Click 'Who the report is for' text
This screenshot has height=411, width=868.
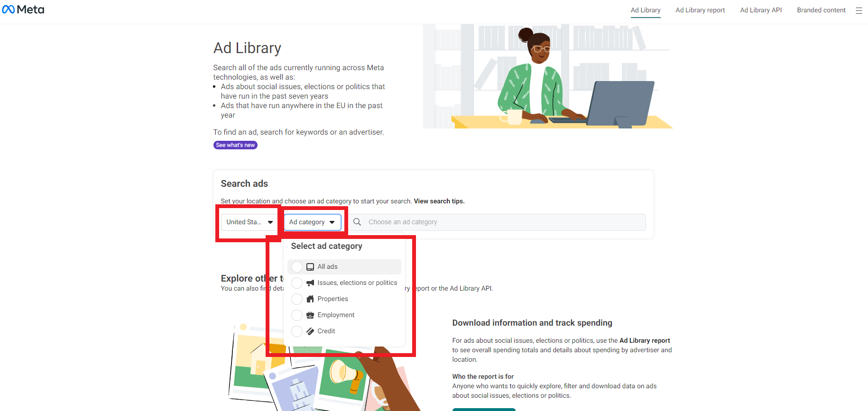[x=483, y=376]
